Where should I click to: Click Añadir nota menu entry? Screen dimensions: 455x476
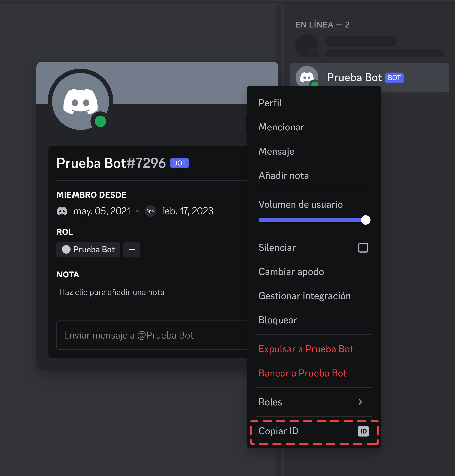coord(314,175)
